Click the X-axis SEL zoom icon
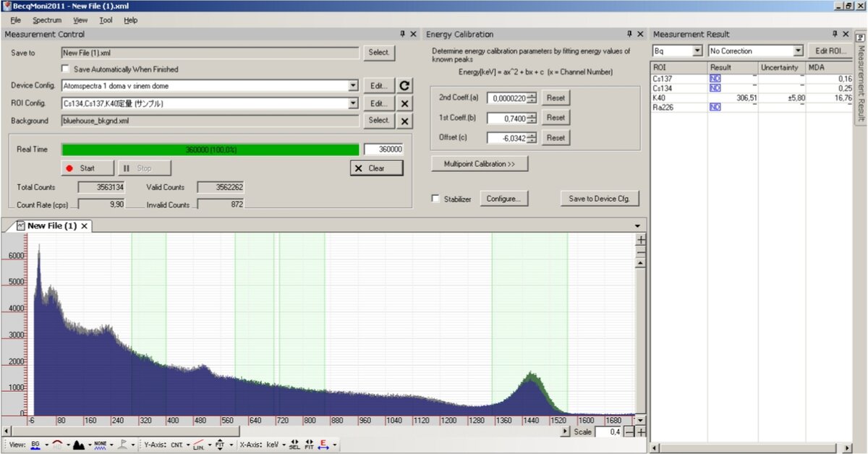This screenshot has width=868, height=454. (294, 445)
